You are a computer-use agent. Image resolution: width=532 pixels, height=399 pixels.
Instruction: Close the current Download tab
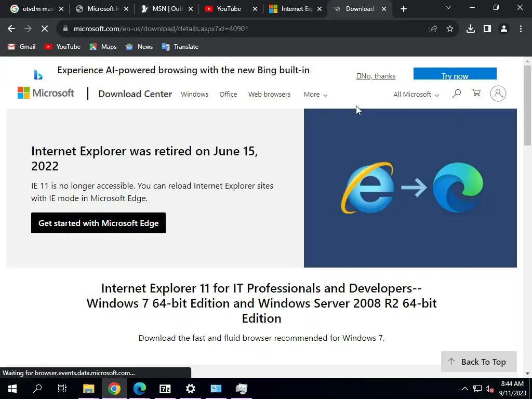[384, 9]
